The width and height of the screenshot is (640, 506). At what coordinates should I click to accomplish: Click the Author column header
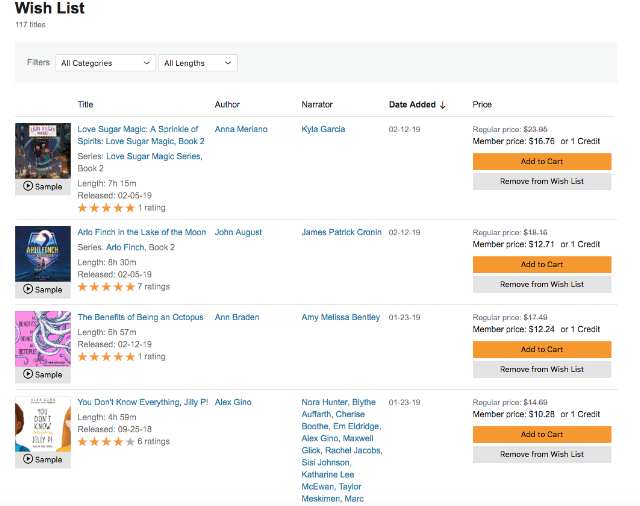227,105
